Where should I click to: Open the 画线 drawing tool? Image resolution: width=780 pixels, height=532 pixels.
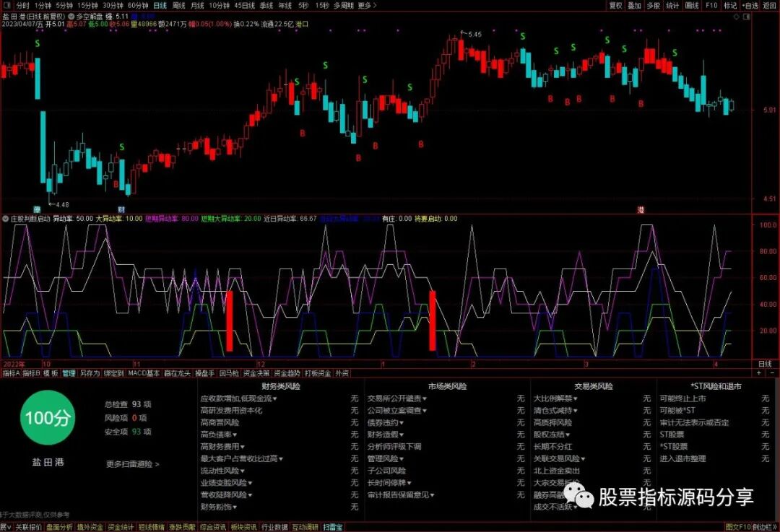coord(692,6)
